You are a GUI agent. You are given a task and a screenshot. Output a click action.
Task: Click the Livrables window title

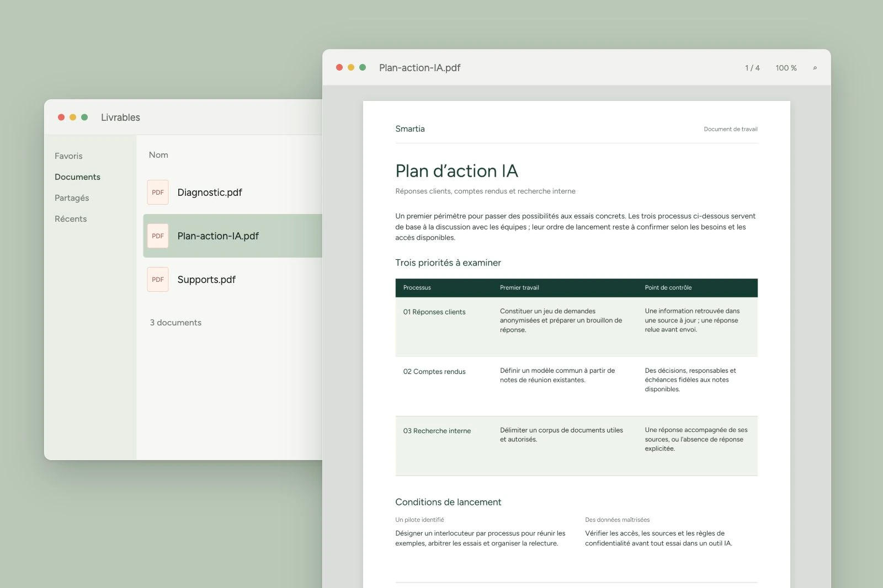120,117
